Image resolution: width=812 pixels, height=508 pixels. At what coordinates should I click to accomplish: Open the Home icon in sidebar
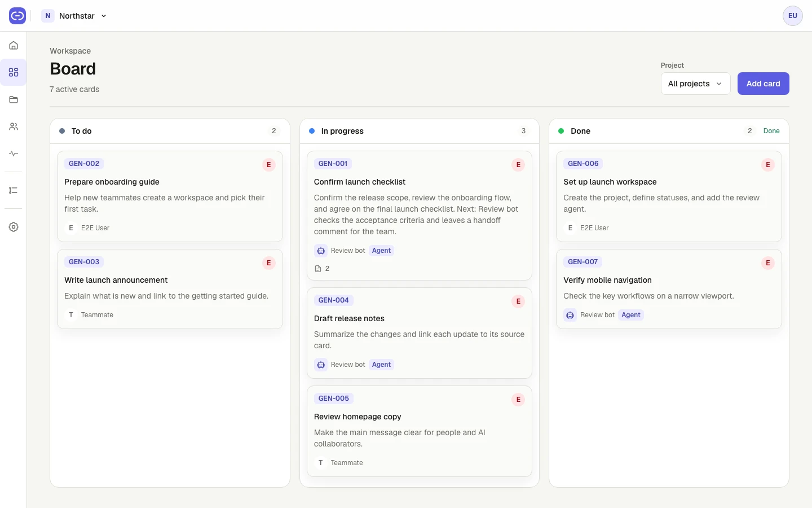coord(14,45)
